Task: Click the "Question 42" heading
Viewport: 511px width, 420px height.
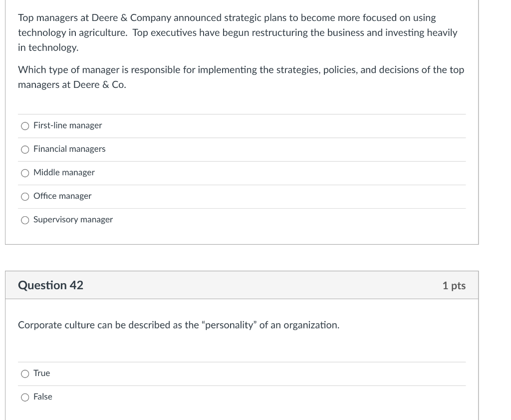Action: 50,285
